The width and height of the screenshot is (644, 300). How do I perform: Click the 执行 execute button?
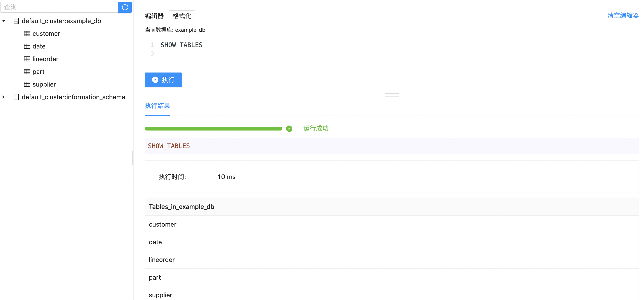pyautogui.click(x=163, y=80)
